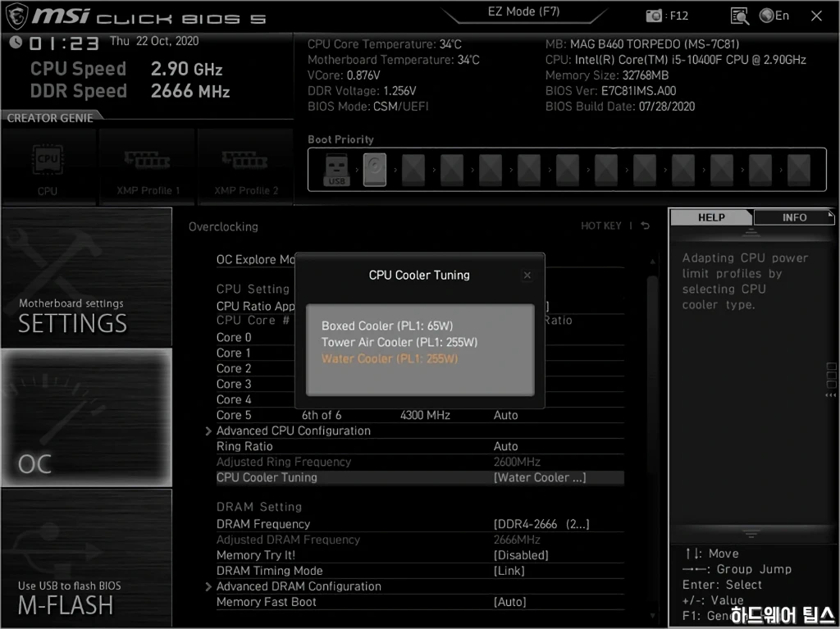Open M-FLASH BIOS flash panel
The height and width of the screenshot is (629, 840).
pyautogui.click(x=87, y=558)
